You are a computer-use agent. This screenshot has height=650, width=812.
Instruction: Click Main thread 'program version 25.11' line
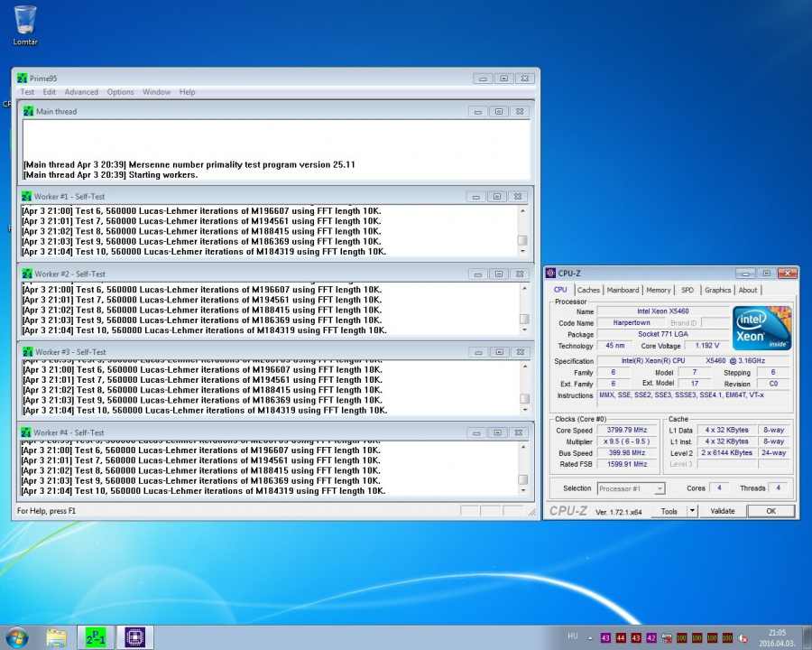point(189,165)
